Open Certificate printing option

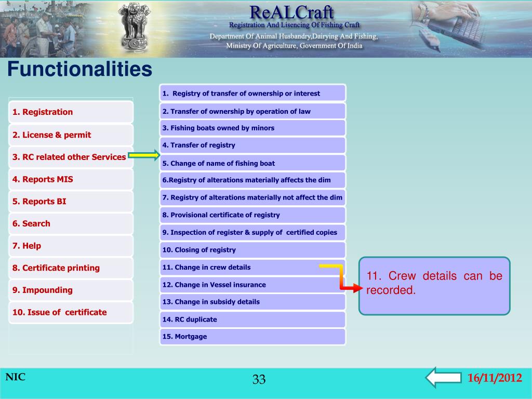tap(71, 268)
